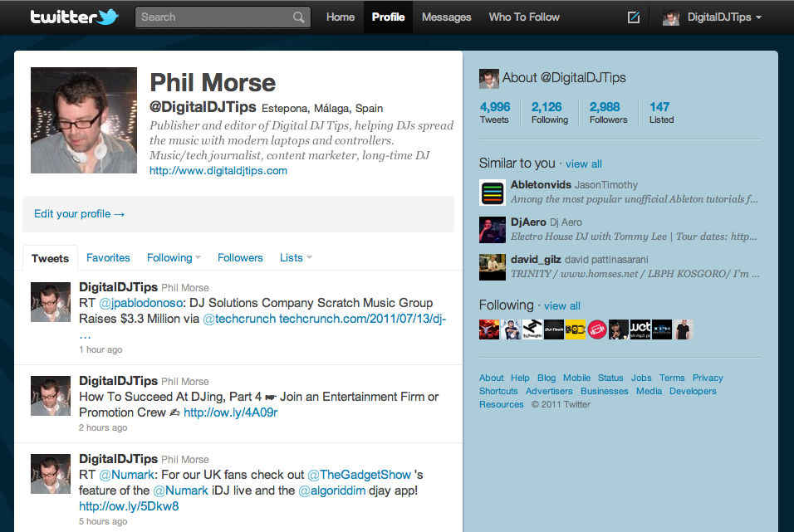Image resolution: width=794 pixels, height=532 pixels.
Task: Click the first avatar in the Following row
Action: click(x=489, y=329)
